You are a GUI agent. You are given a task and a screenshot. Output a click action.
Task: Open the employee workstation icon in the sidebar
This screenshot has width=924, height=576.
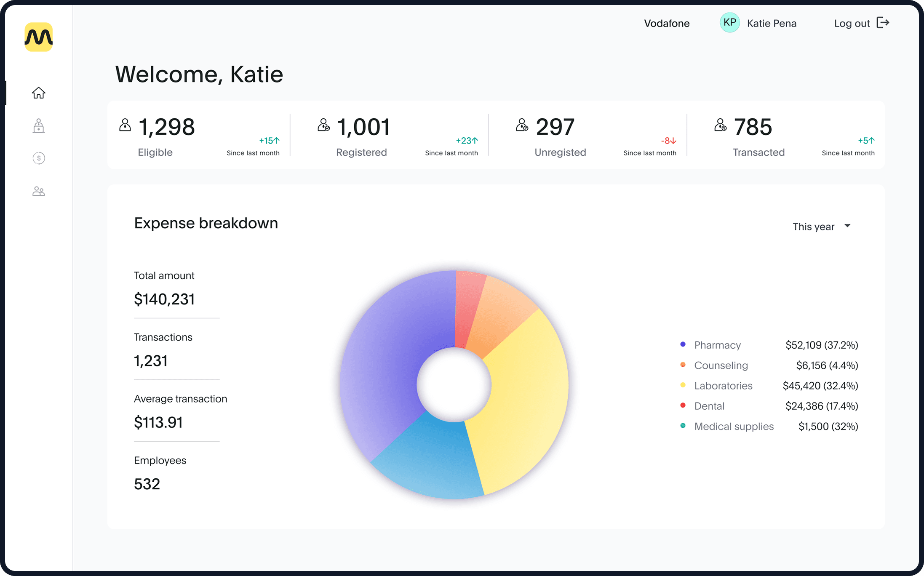38,125
